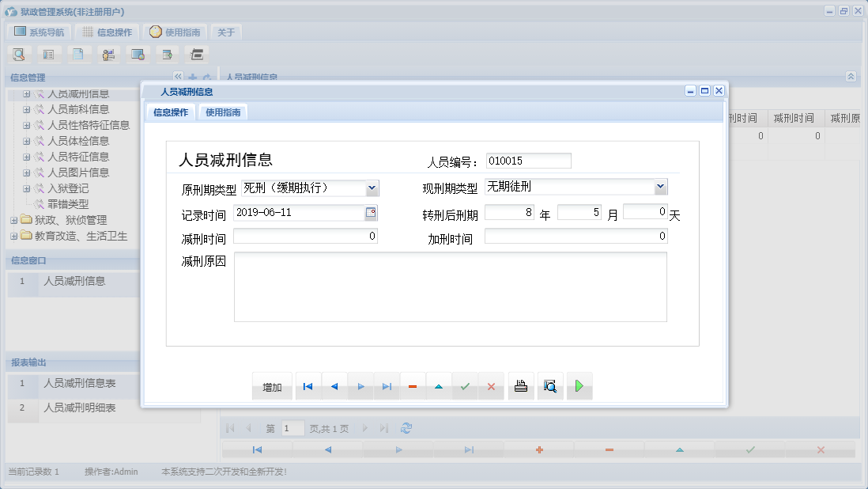
Task: Click the 减刑原因 text area
Action: [x=451, y=287]
